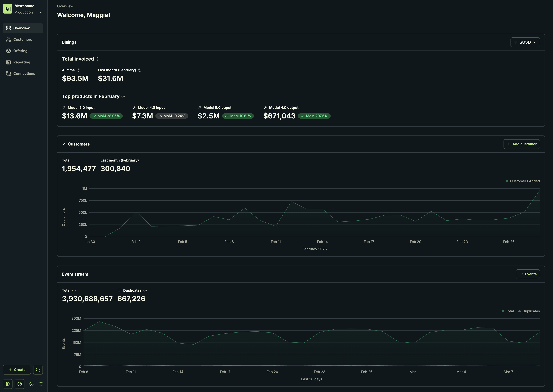This screenshot has width=553, height=392.
Task: Click the All time info icon
Action: (78, 70)
